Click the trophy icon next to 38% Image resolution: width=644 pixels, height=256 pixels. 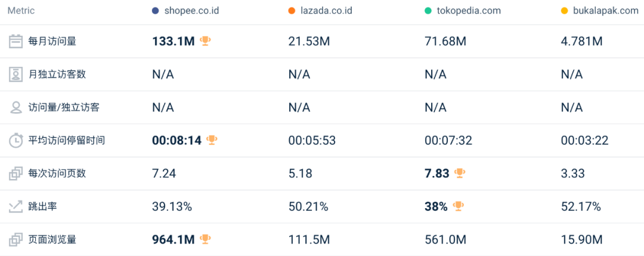tap(458, 206)
